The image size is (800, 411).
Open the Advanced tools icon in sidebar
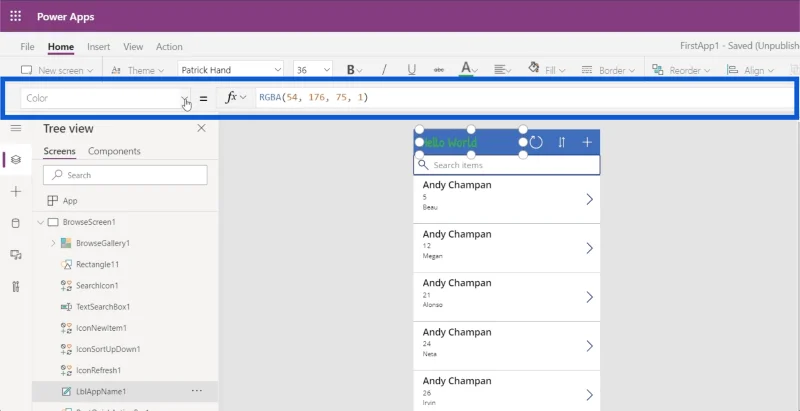point(16,286)
